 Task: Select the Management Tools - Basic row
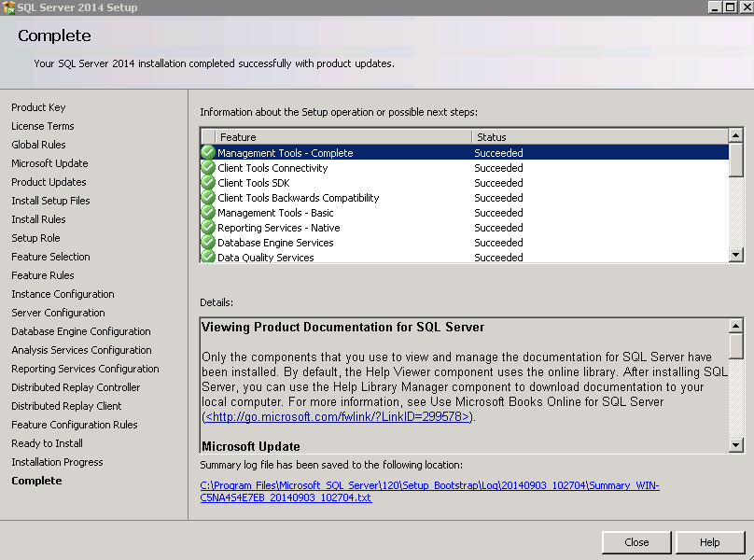click(x=465, y=212)
